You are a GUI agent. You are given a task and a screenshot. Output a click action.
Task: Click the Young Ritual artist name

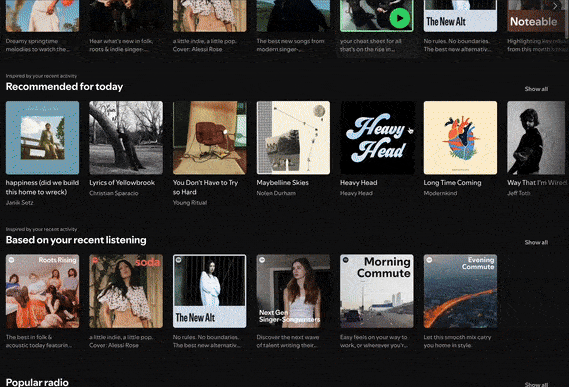click(x=190, y=203)
